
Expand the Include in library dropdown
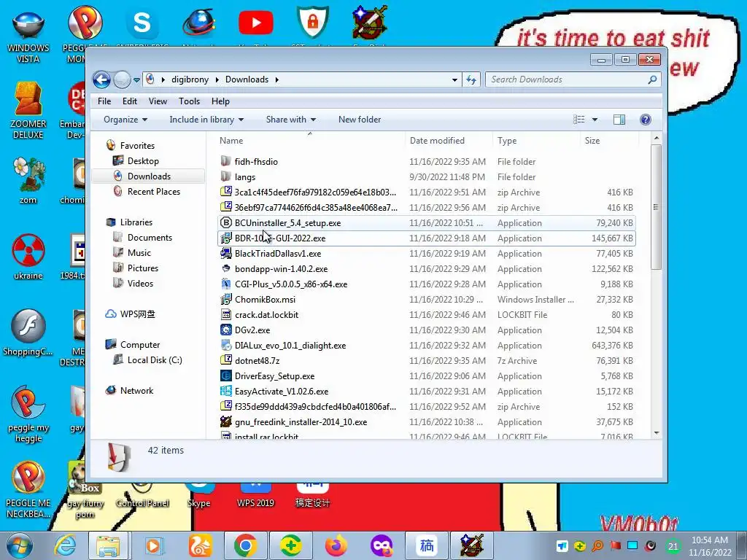[x=206, y=120]
